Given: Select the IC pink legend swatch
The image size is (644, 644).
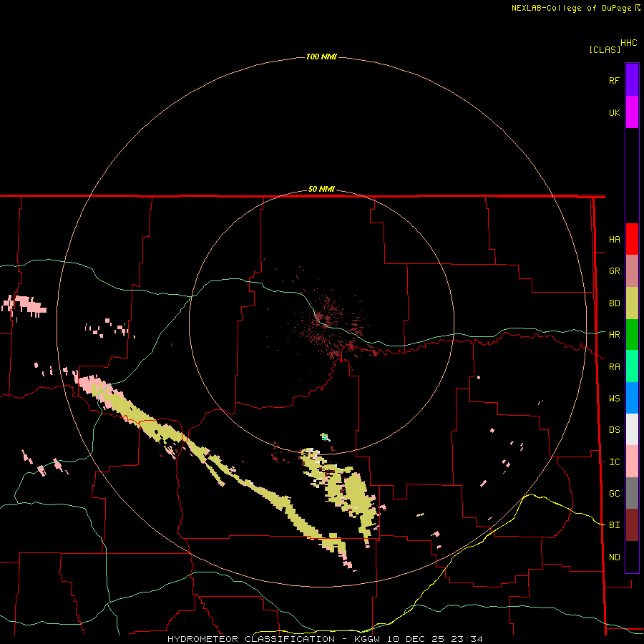Looking at the screenshot, I should point(632,462).
